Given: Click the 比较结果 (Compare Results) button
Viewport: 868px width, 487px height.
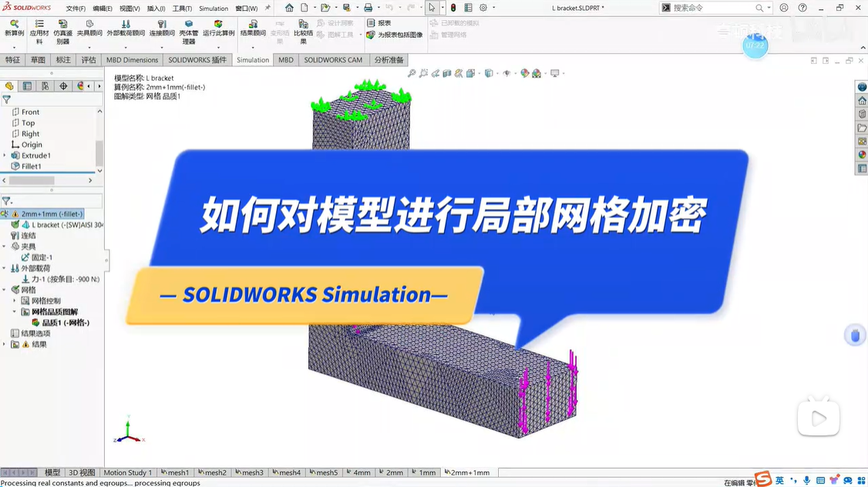Looking at the screenshot, I should click(x=301, y=31).
